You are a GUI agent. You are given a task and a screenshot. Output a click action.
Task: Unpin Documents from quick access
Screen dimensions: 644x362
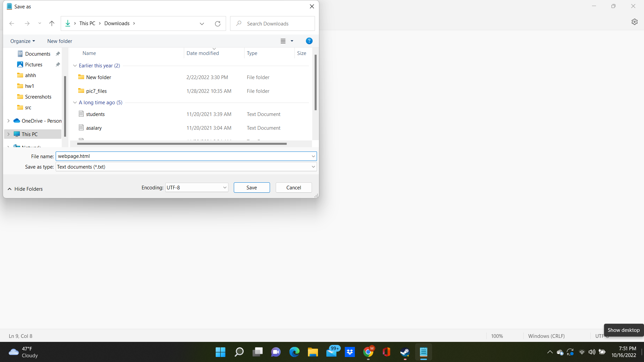tap(57, 53)
